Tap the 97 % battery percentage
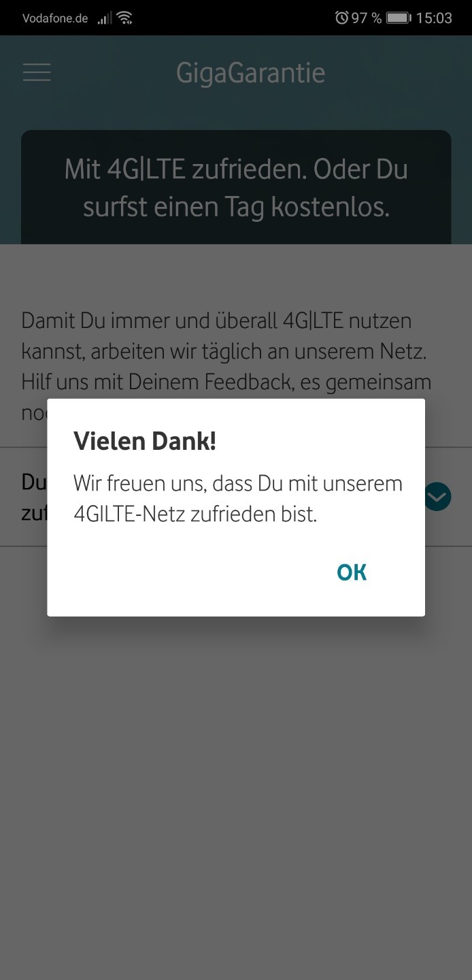Screen dimensions: 472x980 367,18
